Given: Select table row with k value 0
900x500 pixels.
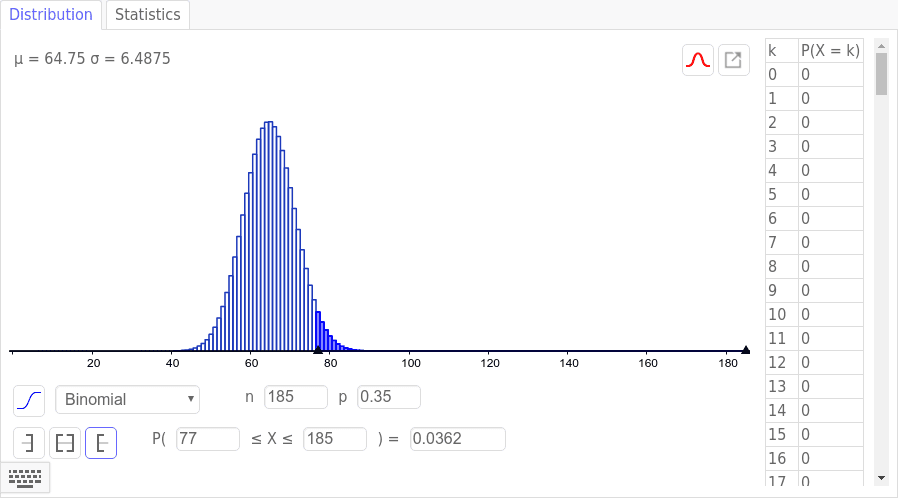Looking at the screenshot, I should 814,75.
